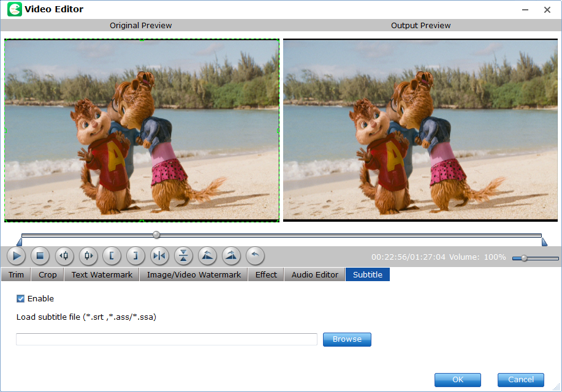Rotate video counterclockwise
This screenshot has width=562, height=392.
click(x=207, y=255)
